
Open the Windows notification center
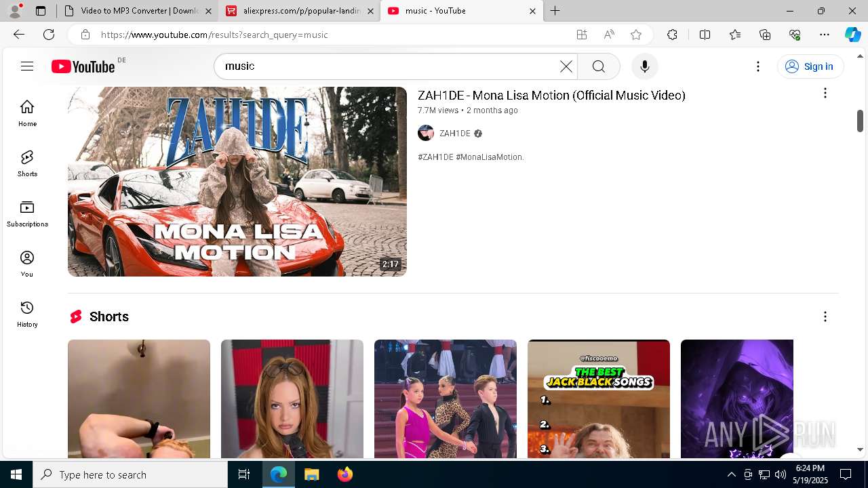[846, 474]
